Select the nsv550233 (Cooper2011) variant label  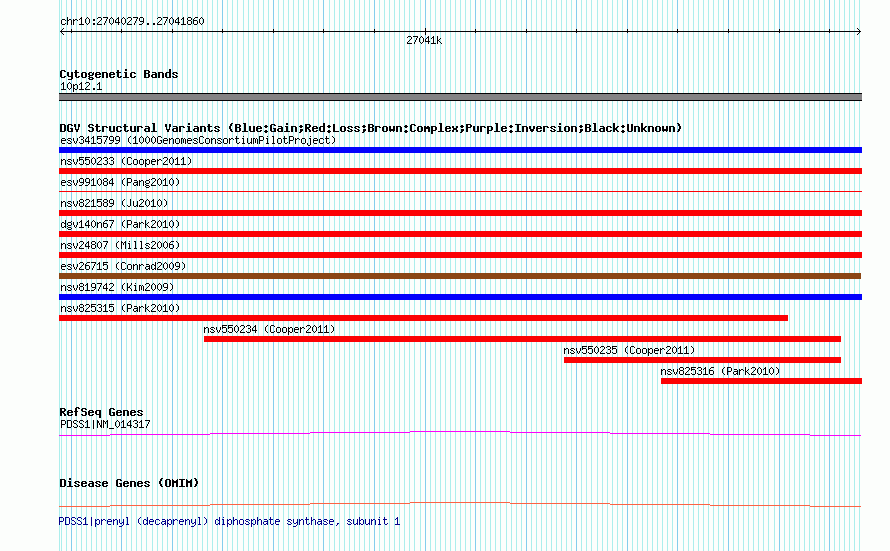click(126, 161)
